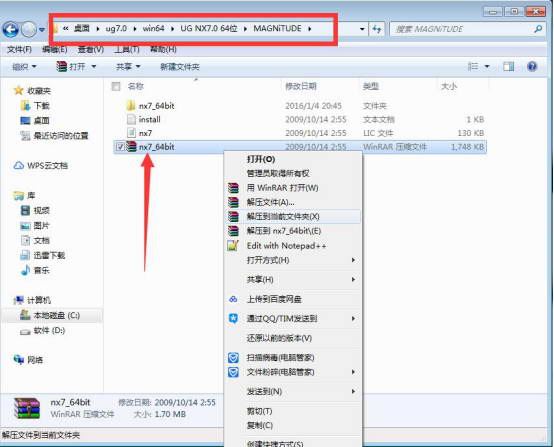Click the Back navigation arrow button
This screenshot has height=447, width=554.
(x=11, y=29)
